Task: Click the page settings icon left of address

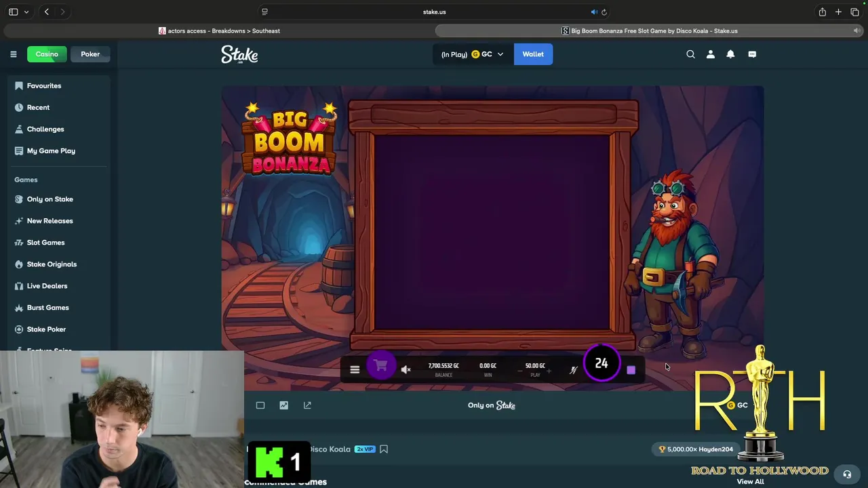Action: coord(264,12)
